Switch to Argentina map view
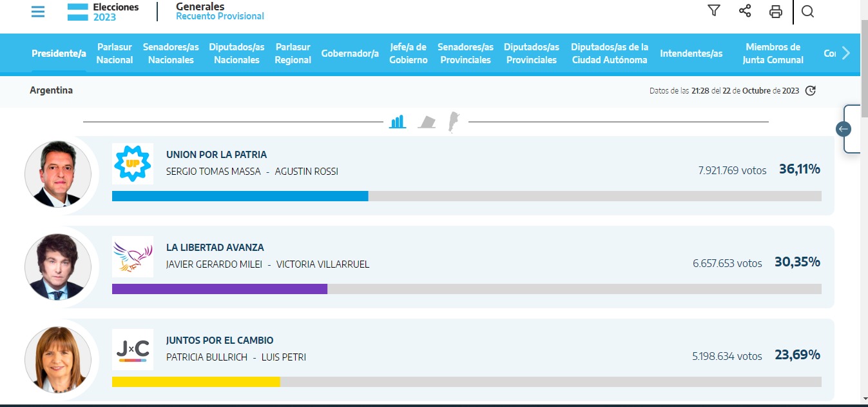 [454, 121]
